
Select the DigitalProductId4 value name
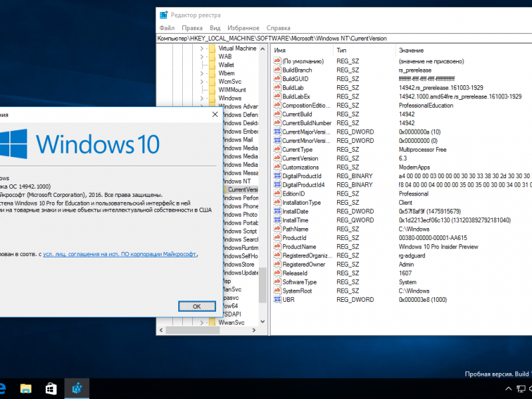point(303,185)
